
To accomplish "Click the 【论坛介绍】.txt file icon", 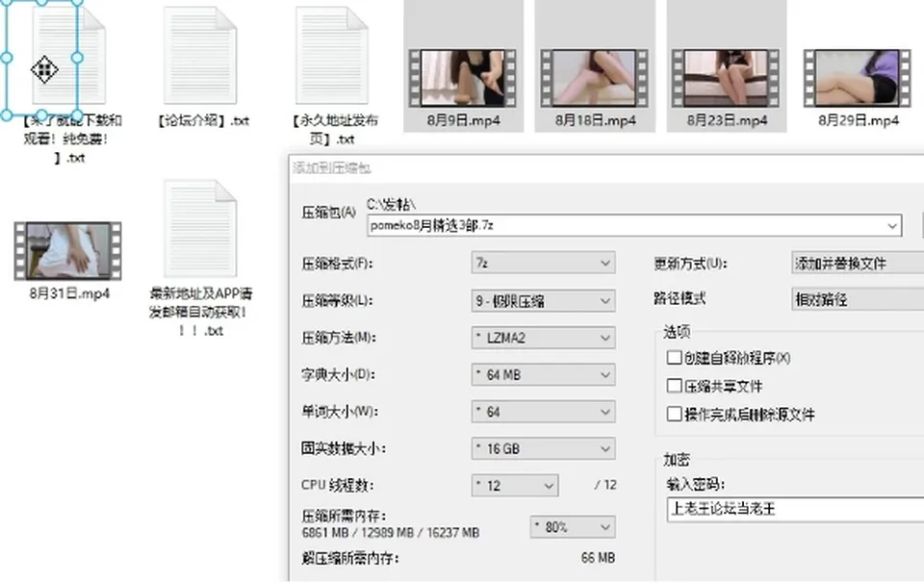I will click(200, 56).
